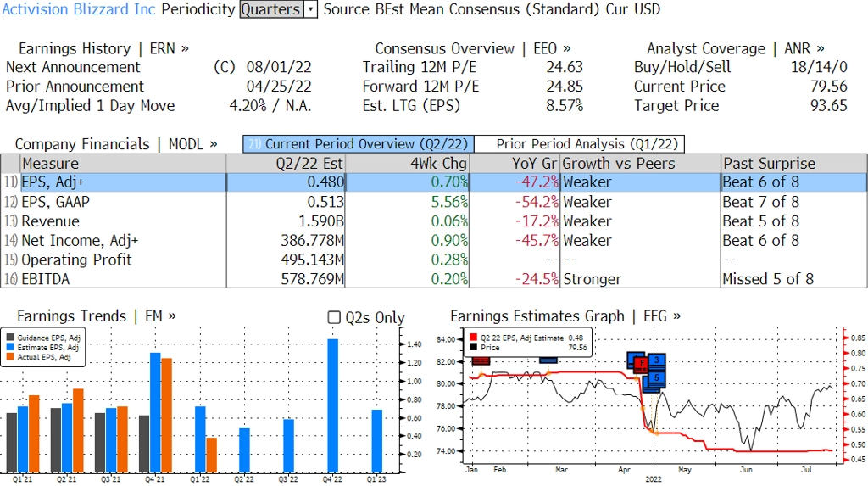
Task: Open the Activision Blizzard Inc link
Action: (x=79, y=9)
